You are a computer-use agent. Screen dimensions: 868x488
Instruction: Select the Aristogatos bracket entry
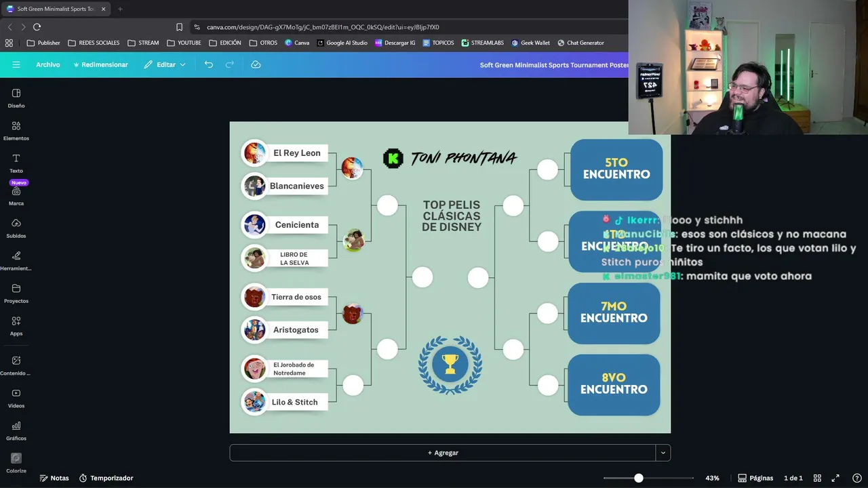coord(285,329)
